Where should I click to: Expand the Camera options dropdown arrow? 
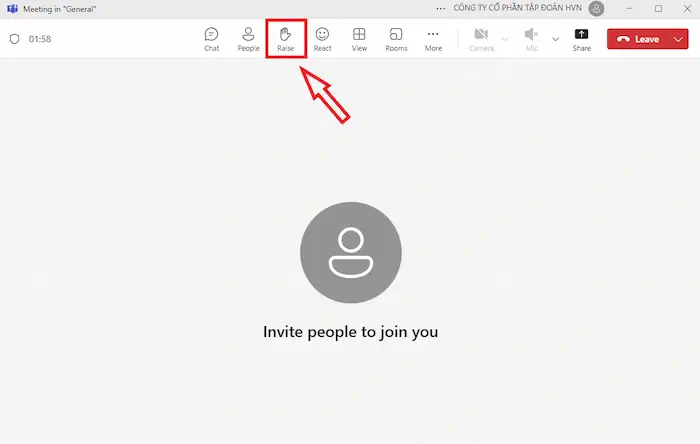(x=505, y=39)
